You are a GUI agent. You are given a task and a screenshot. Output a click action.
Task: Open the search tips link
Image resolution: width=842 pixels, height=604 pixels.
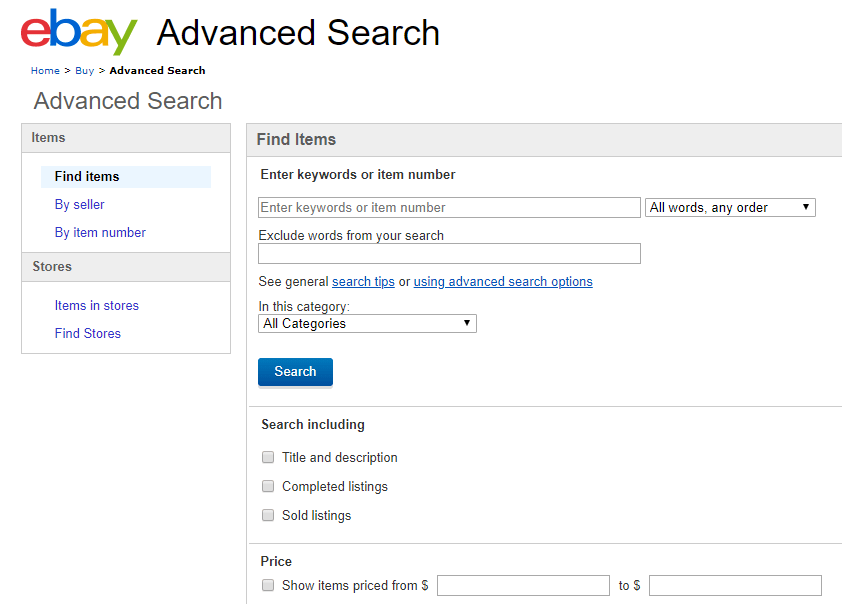363,281
